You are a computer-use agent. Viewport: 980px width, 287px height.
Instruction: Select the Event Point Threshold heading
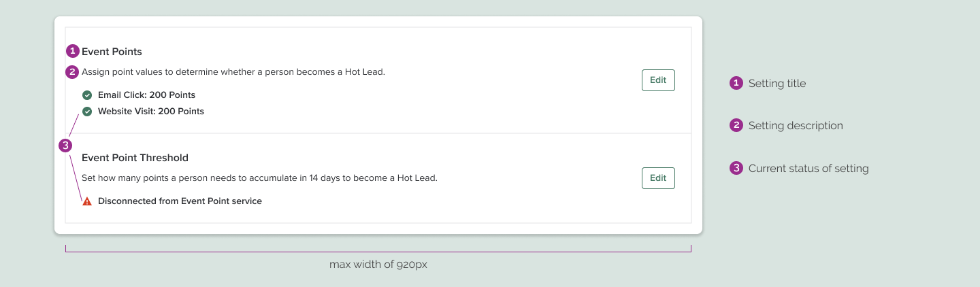coord(135,158)
